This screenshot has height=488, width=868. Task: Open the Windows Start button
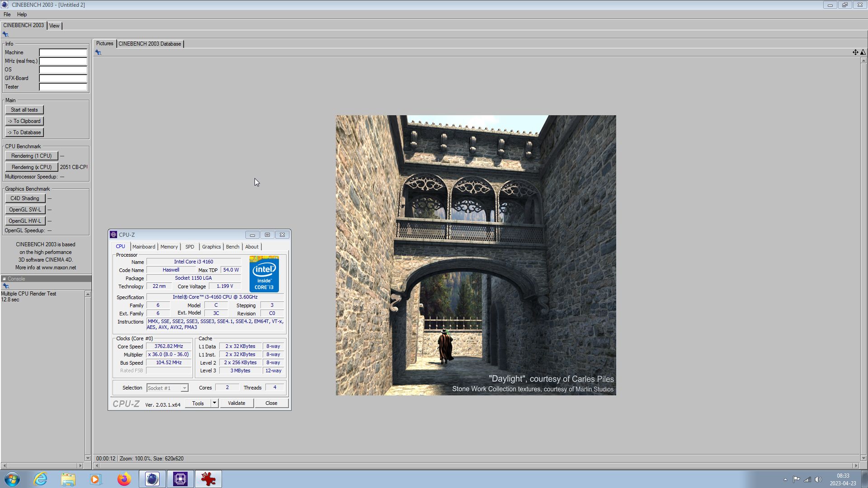point(12,479)
